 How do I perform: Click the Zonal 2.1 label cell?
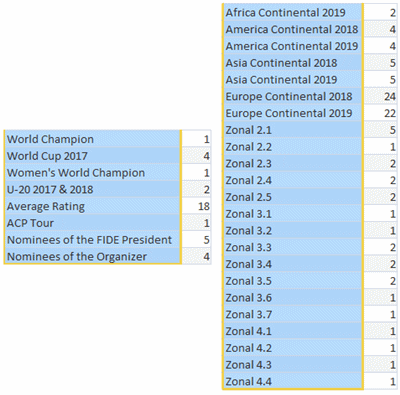[x=293, y=130]
